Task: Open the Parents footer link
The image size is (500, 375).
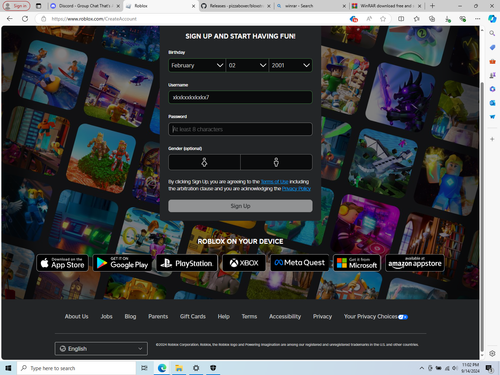Action: (158, 316)
